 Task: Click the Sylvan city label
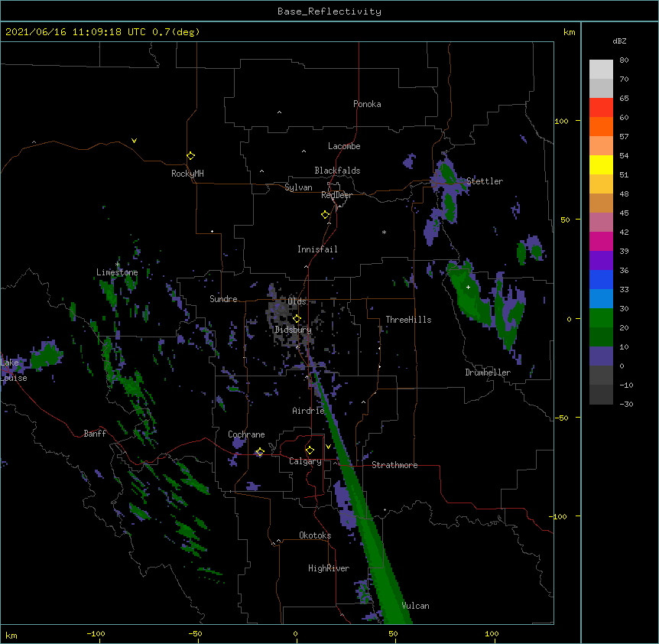tap(298, 187)
